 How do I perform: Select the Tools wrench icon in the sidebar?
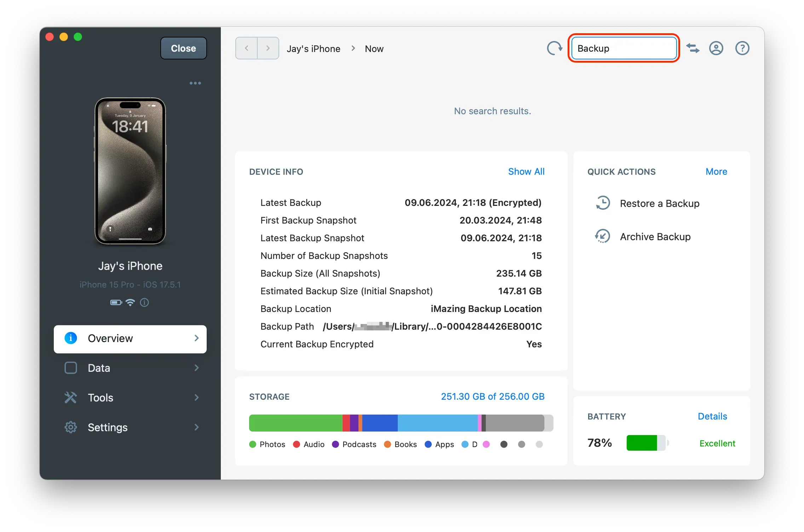pos(71,398)
